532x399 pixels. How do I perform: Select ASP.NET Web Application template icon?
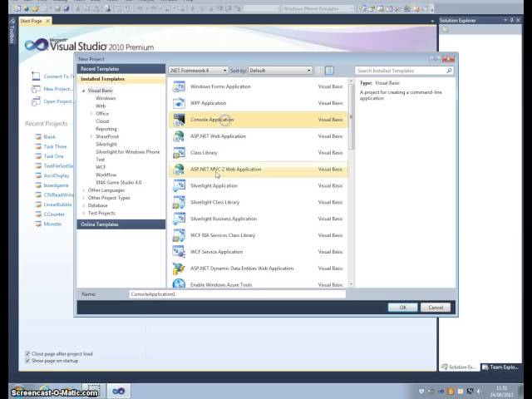click(179, 136)
